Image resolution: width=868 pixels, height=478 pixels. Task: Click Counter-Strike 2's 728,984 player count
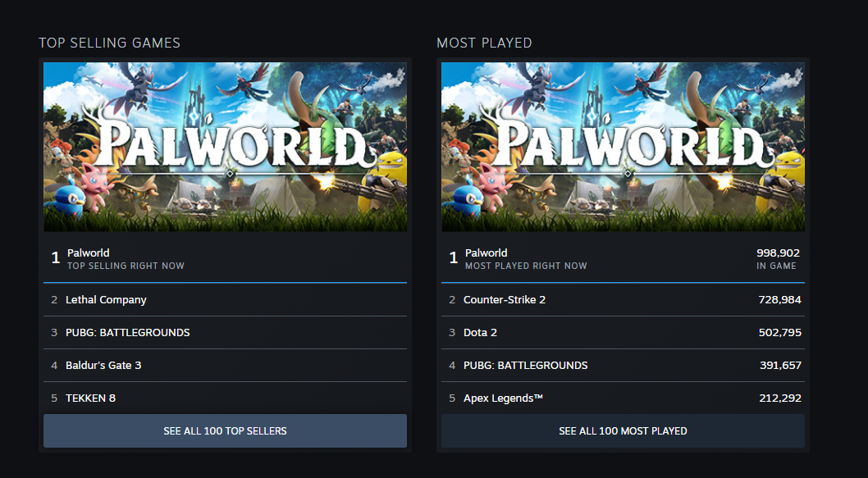pyautogui.click(x=780, y=300)
